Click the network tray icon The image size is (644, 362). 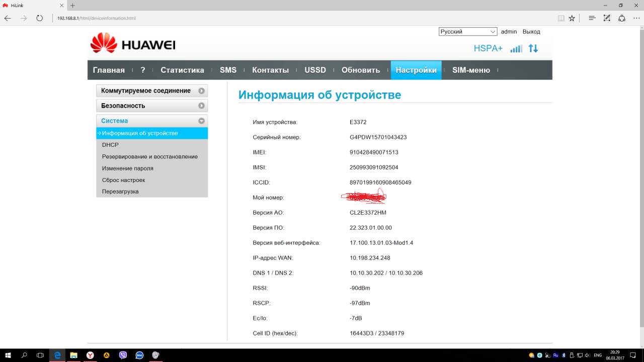(579, 355)
